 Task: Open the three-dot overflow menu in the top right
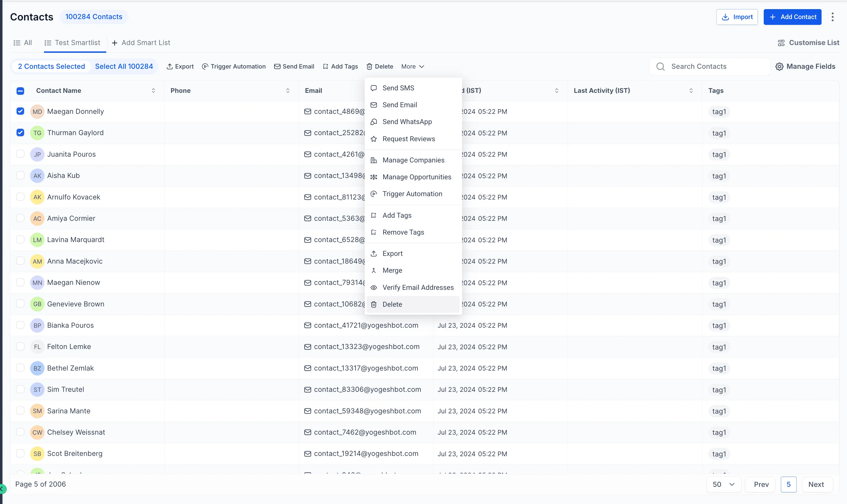[833, 17]
